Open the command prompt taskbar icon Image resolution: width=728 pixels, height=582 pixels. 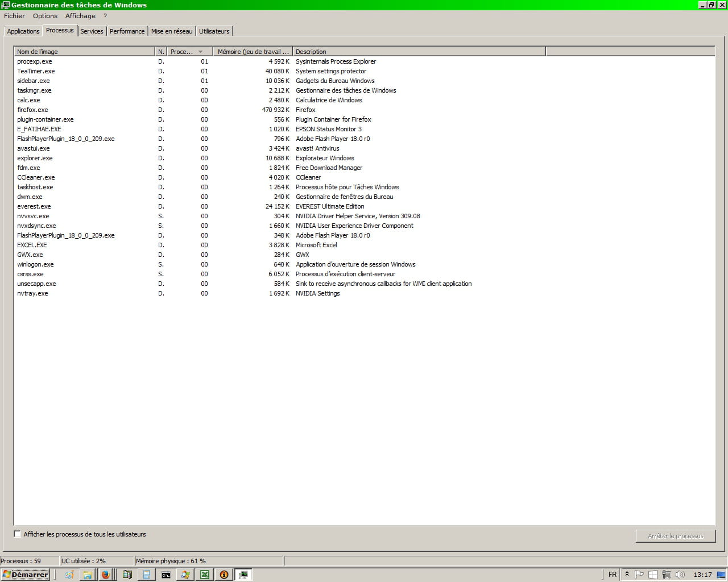pyautogui.click(x=166, y=575)
